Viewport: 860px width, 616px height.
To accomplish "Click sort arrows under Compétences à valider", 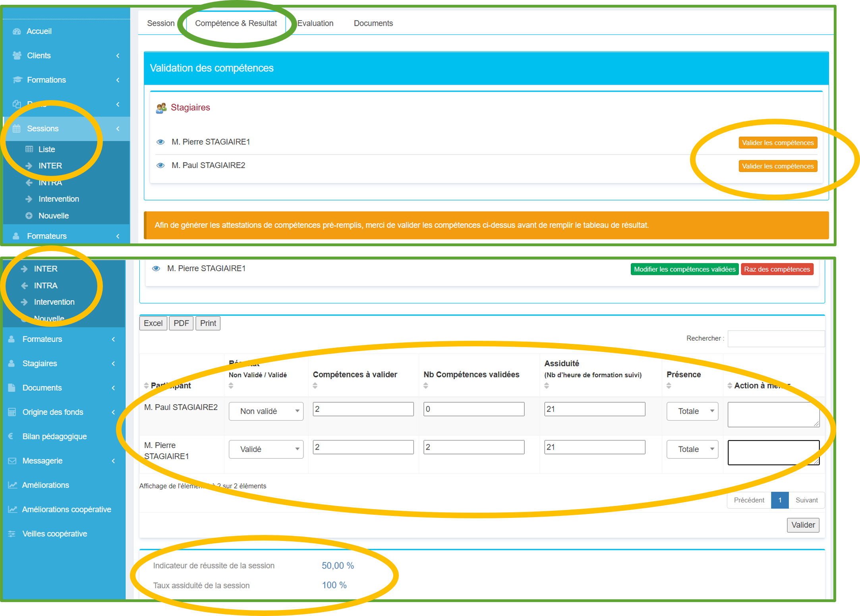I will click(315, 386).
